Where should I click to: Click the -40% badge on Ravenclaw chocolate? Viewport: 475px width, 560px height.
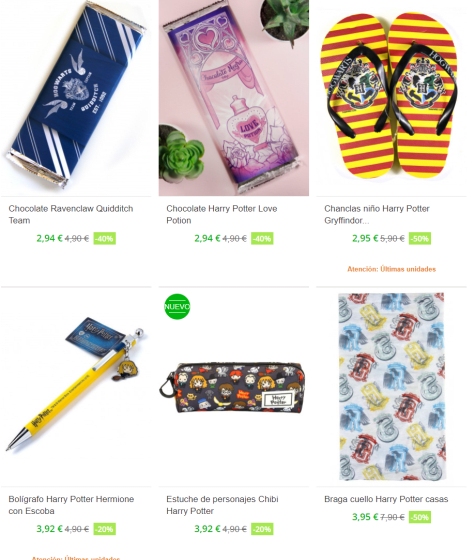click(x=105, y=238)
